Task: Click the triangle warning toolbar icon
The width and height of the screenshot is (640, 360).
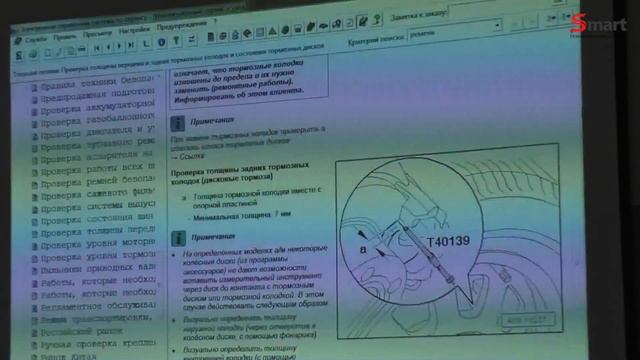Action: pos(272,31)
